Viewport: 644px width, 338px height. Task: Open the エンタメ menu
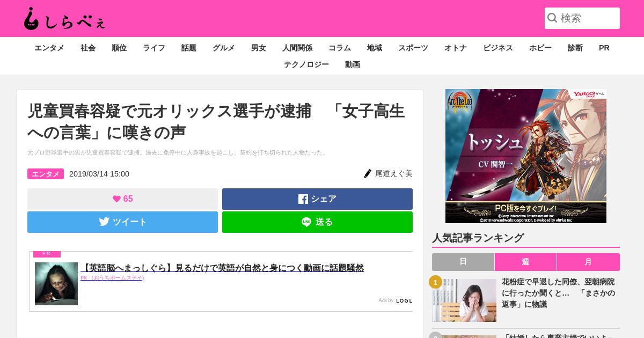[x=49, y=48]
